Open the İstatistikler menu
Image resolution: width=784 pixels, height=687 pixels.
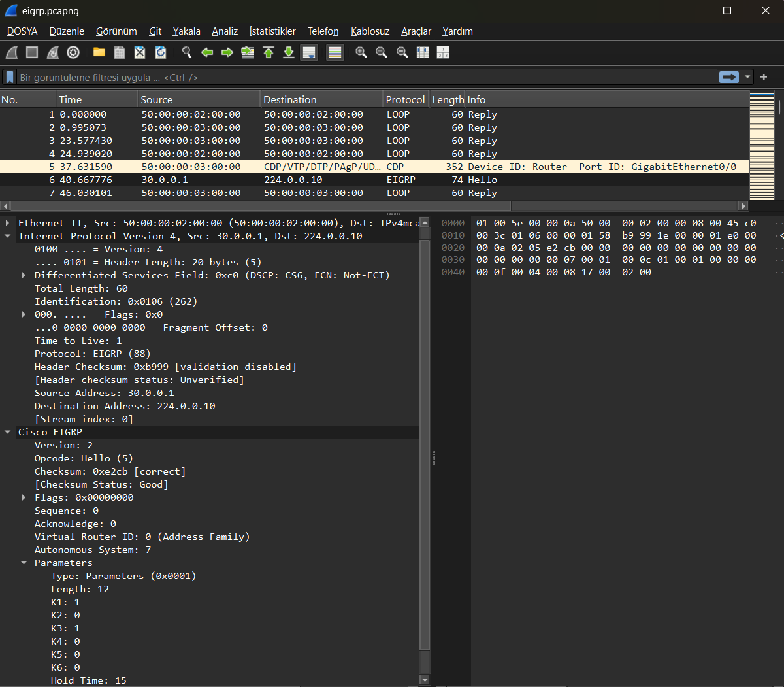point(272,31)
